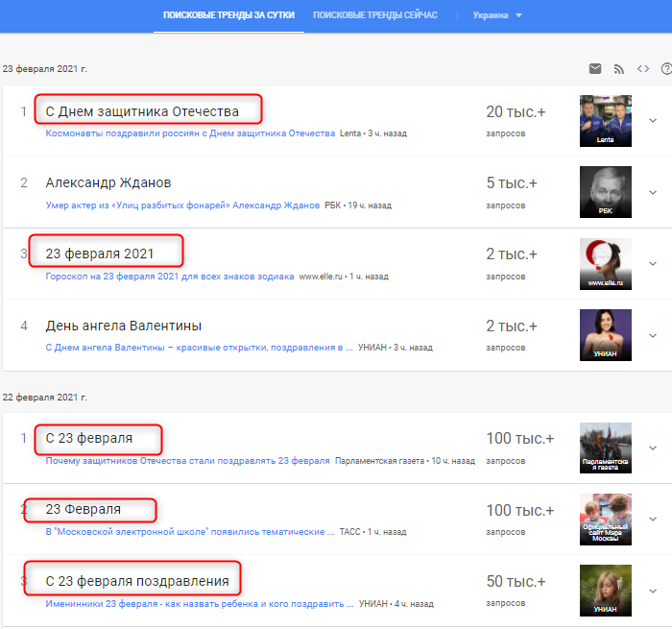Screen dimensions: 672x629
Task: Open the RSS feed icon
Action: [x=619, y=69]
